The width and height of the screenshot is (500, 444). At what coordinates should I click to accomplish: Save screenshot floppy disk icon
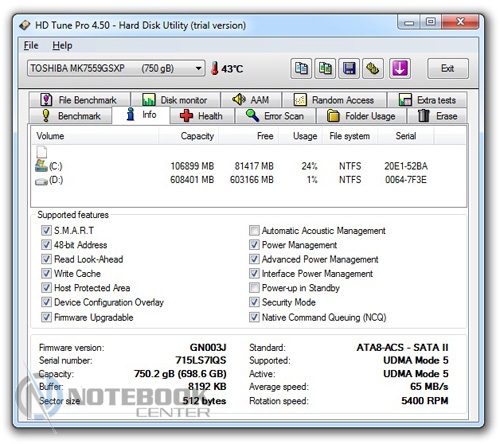click(x=349, y=69)
